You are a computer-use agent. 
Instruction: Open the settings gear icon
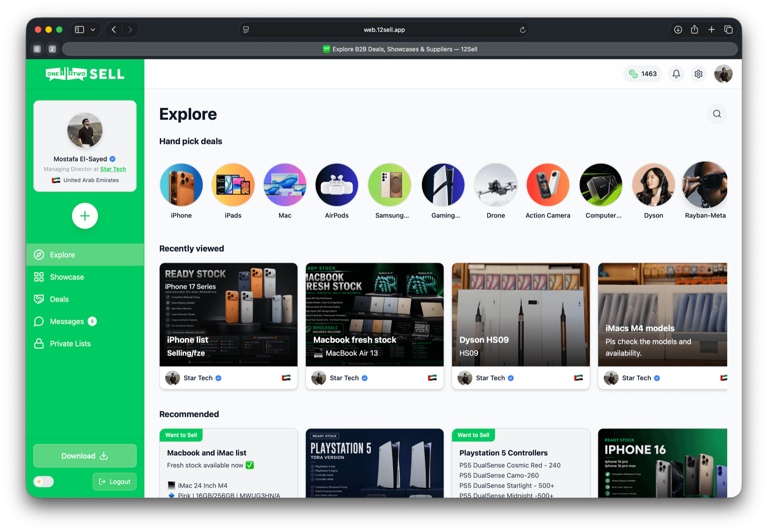[x=698, y=74]
